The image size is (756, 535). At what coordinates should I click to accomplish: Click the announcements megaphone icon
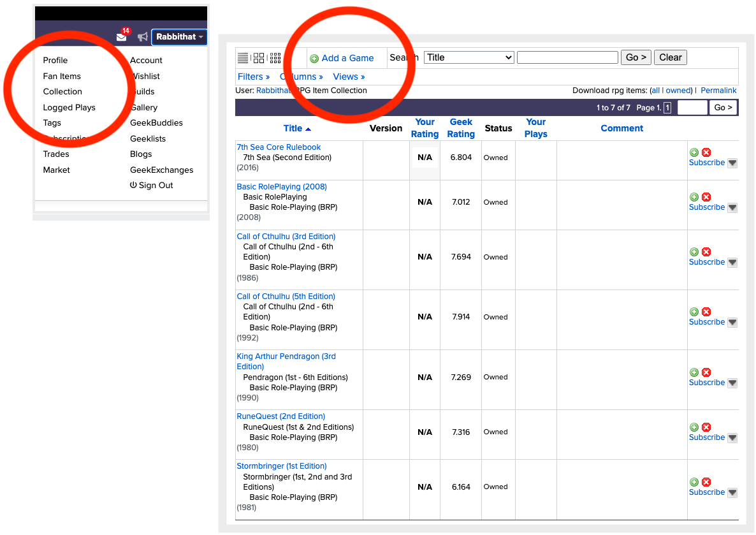click(x=143, y=37)
